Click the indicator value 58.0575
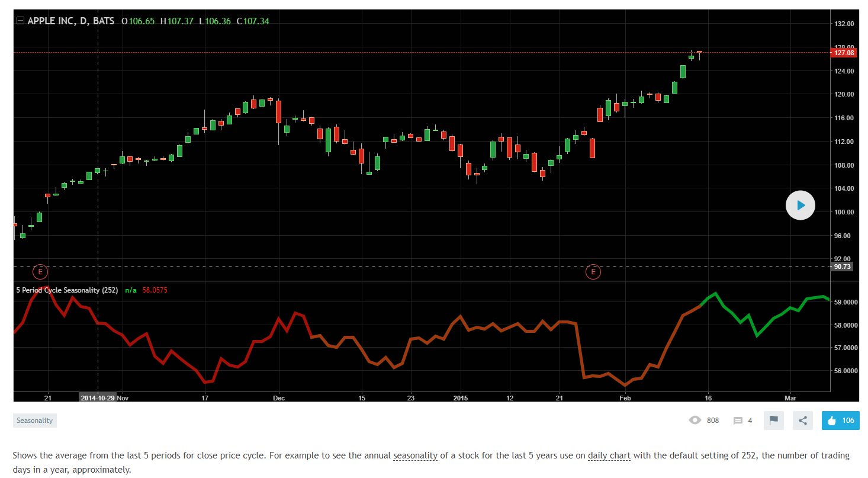Image resolution: width=868 pixels, height=478 pixels. 155,290
